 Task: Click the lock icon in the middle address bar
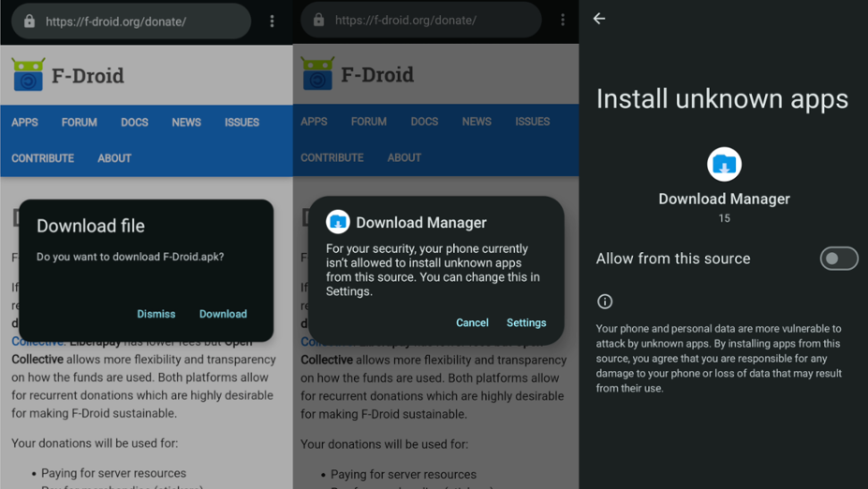318,20
